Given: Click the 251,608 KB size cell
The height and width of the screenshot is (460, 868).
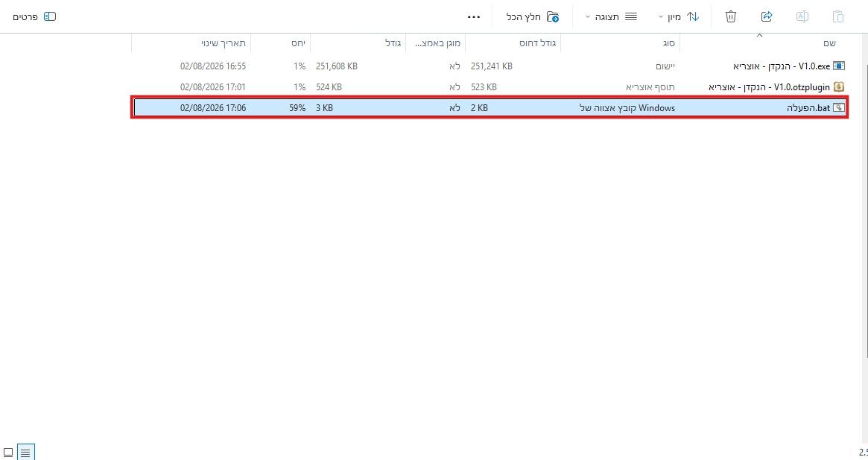Looking at the screenshot, I should 337,66.
